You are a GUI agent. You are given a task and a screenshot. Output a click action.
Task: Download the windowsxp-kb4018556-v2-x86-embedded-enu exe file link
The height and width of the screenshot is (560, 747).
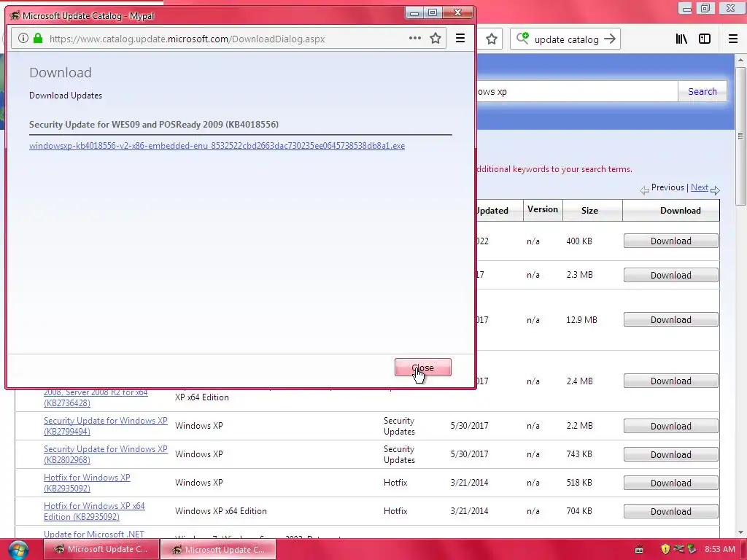pos(217,146)
